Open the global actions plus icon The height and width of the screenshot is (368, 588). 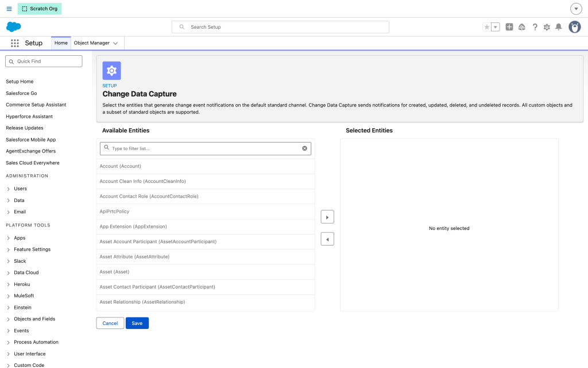point(509,27)
